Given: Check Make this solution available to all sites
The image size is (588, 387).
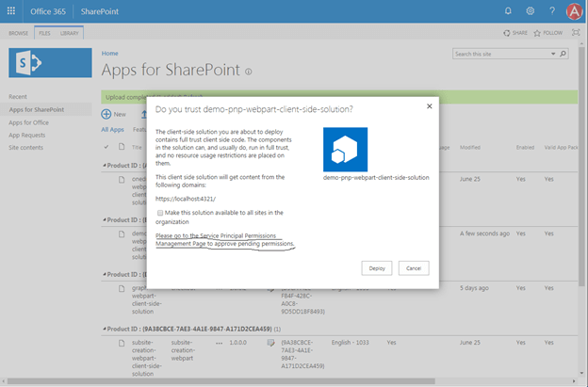Looking at the screenshot, I should [x=160, y=213].
